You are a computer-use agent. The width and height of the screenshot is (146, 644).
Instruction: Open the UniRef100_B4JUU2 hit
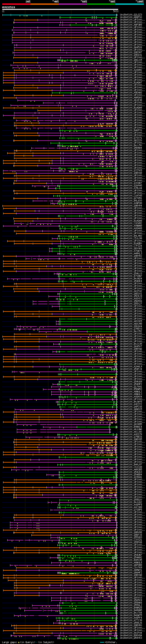click(131, 502)
